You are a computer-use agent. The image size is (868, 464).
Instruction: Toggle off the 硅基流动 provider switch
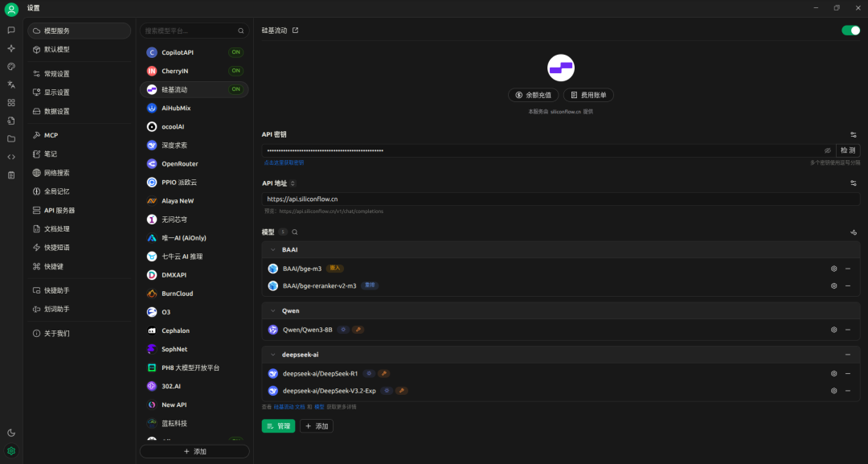[850, 31]
